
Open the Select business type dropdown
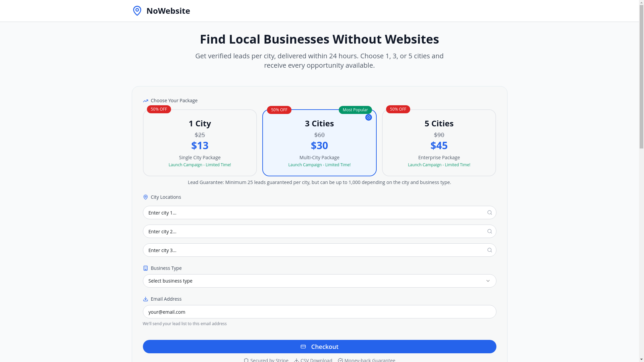pos(319,281)
